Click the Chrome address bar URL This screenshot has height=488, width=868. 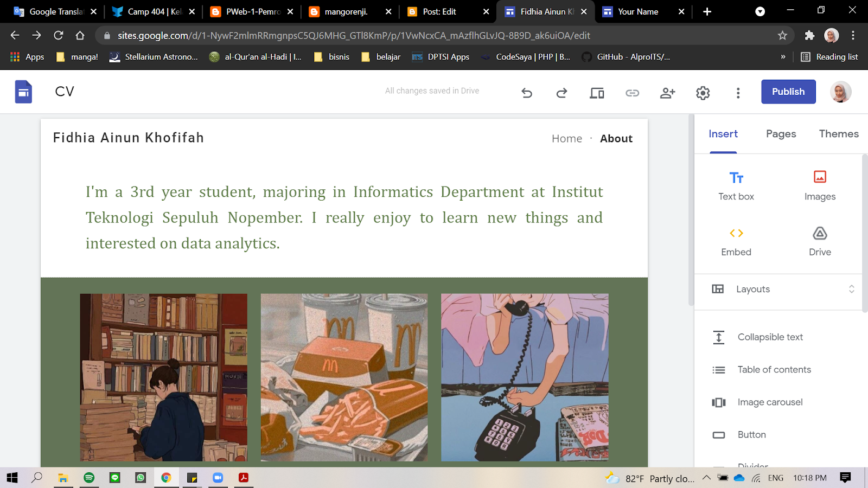[354, 35]
